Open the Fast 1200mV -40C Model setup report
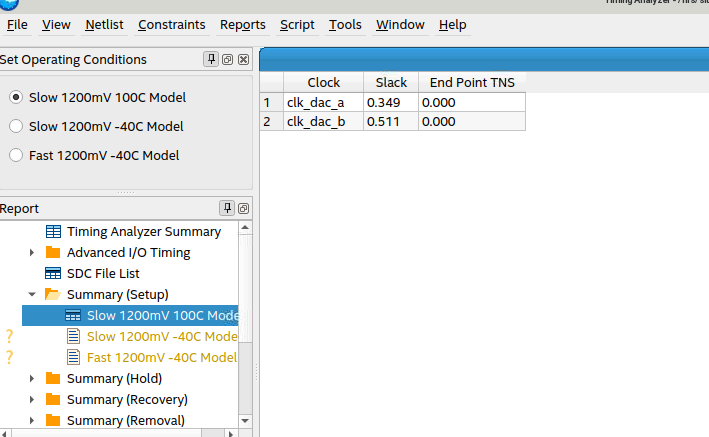Image resolution: width=709 pixels, height=437 pixels. click(x=162, y=357)
